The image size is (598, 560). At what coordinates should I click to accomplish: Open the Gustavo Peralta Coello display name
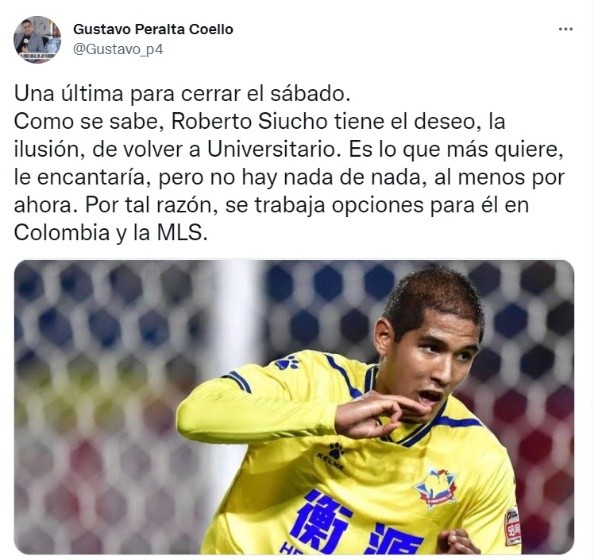(153, 29)
